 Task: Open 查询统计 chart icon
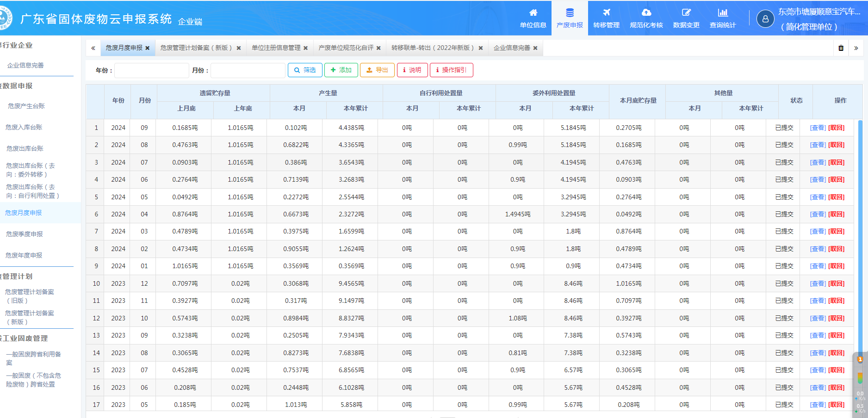[x=723, y=12]
